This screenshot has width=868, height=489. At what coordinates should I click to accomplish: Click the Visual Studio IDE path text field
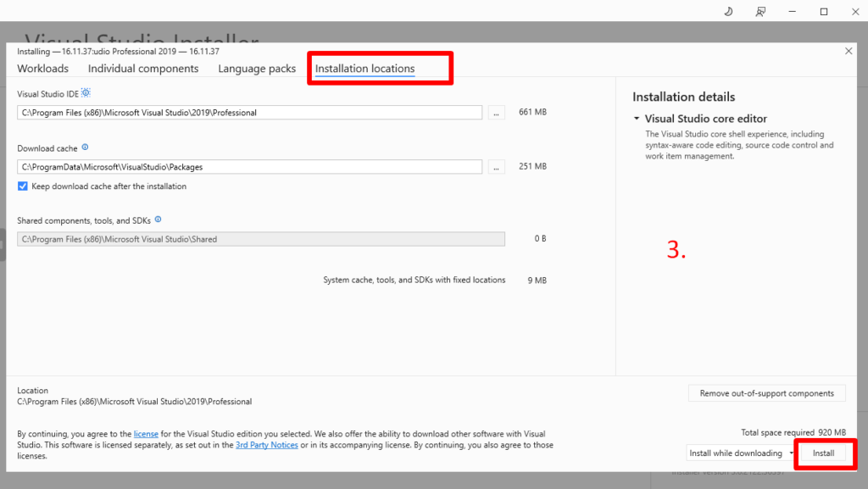249,112
